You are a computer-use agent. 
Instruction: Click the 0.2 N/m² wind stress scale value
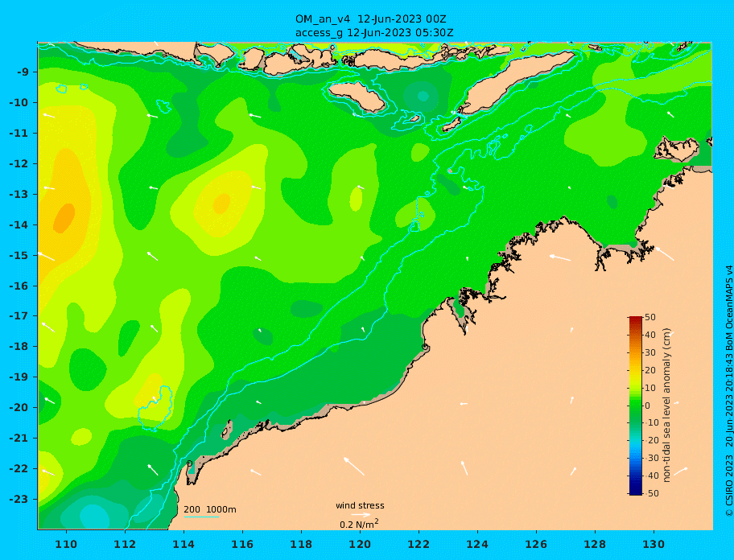359,524
